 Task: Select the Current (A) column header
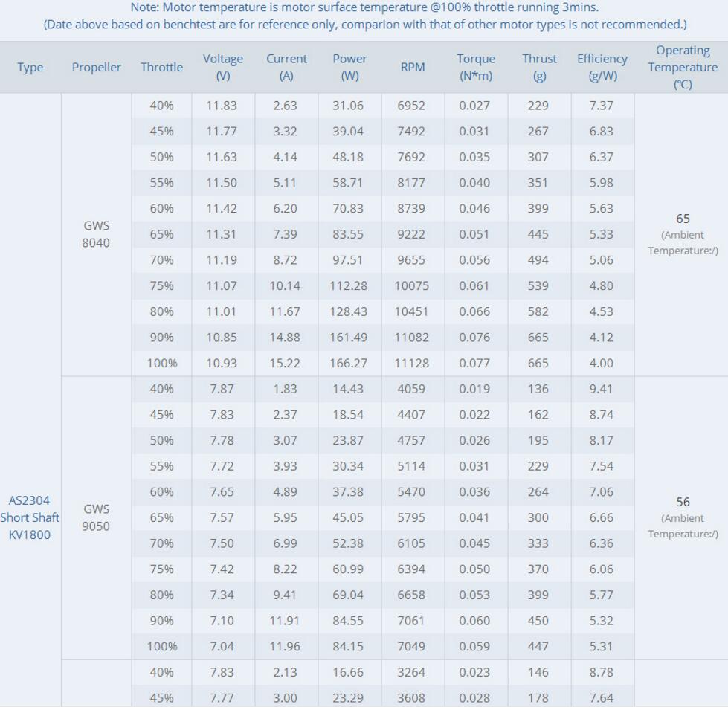click(x=286, y=67)
